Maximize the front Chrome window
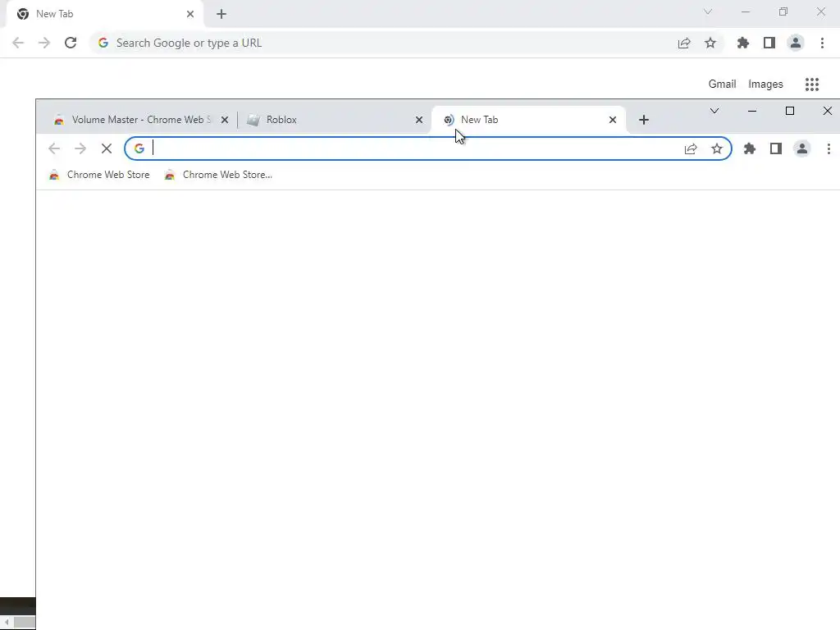The height and width of the screenshot is (630, 840). 790,111
